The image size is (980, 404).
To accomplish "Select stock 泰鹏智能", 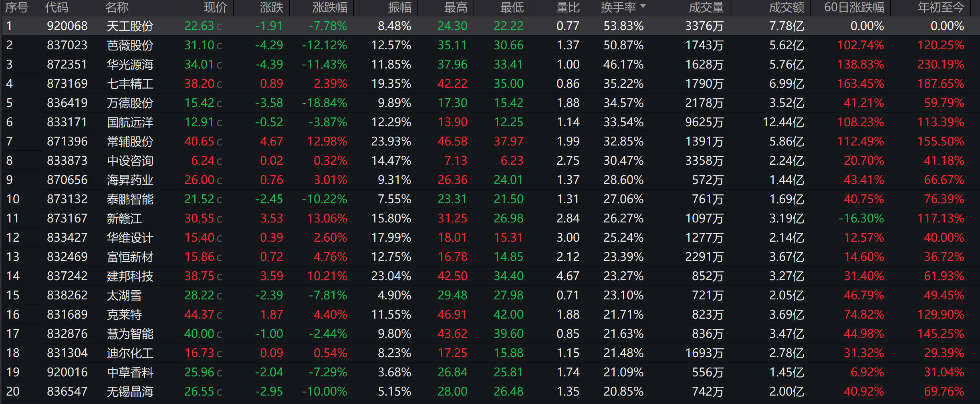I will tap(130, 199).
